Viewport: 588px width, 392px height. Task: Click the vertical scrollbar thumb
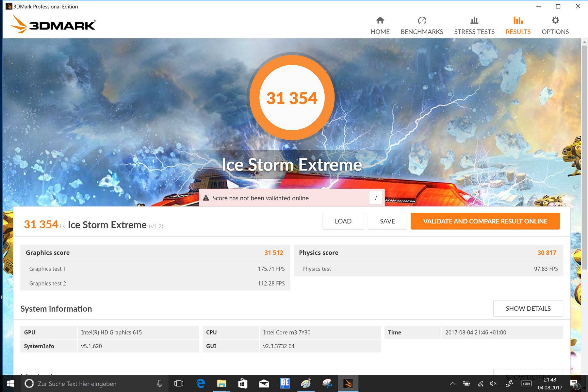point(584,157)
